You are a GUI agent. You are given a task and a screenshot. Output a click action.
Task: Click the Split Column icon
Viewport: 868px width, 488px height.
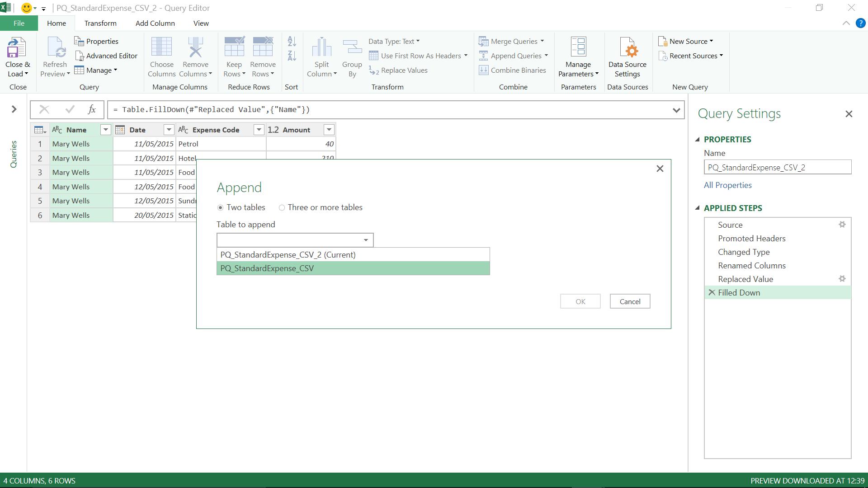(322, 47)
